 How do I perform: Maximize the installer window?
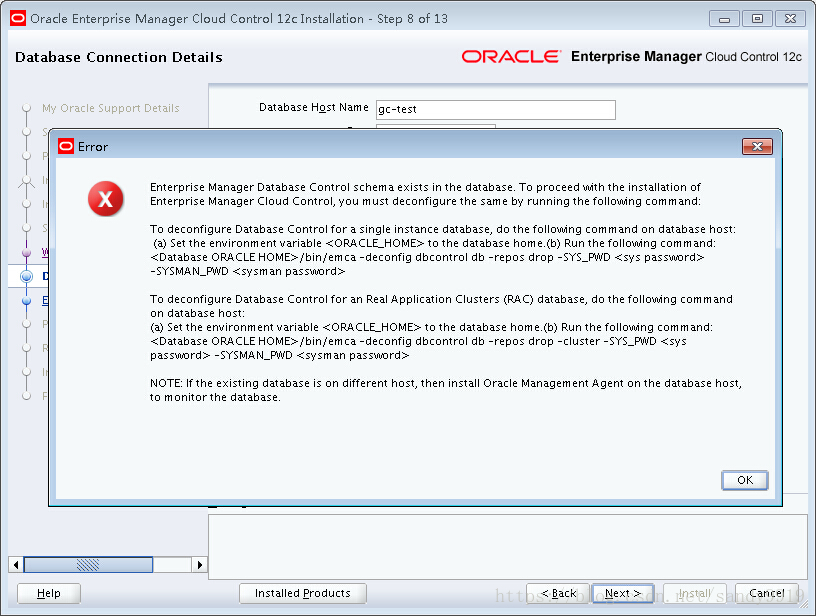(757, 19)
